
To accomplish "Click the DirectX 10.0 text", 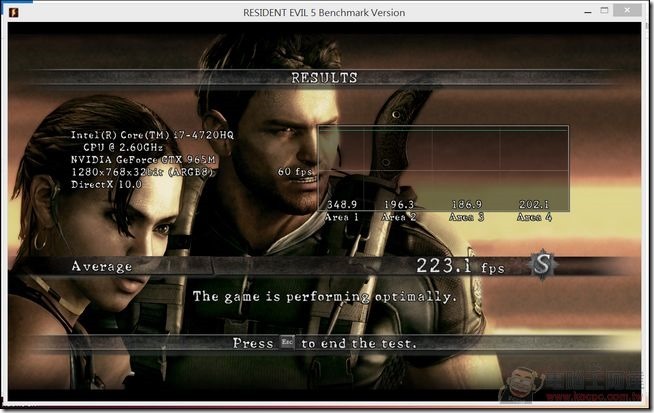I will 106,184.
